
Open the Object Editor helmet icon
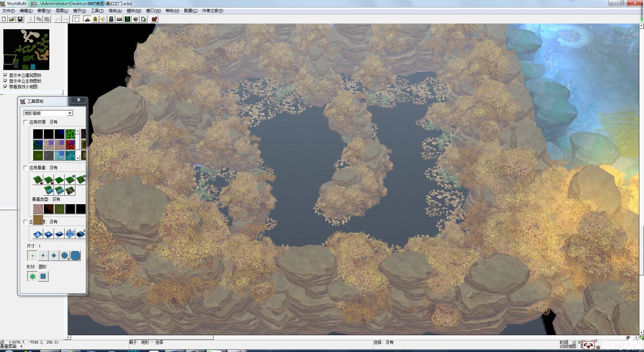(x=111, y=19)
